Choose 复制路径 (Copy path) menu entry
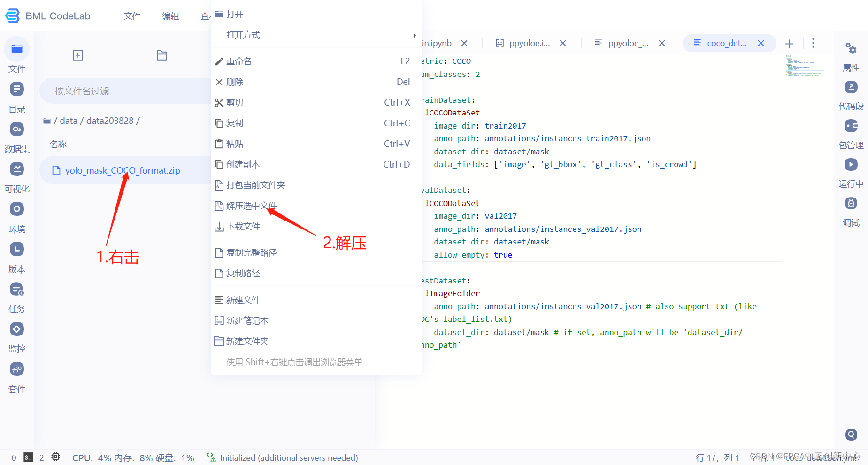This screenshot has width=868, height=465. coord(316,274)
